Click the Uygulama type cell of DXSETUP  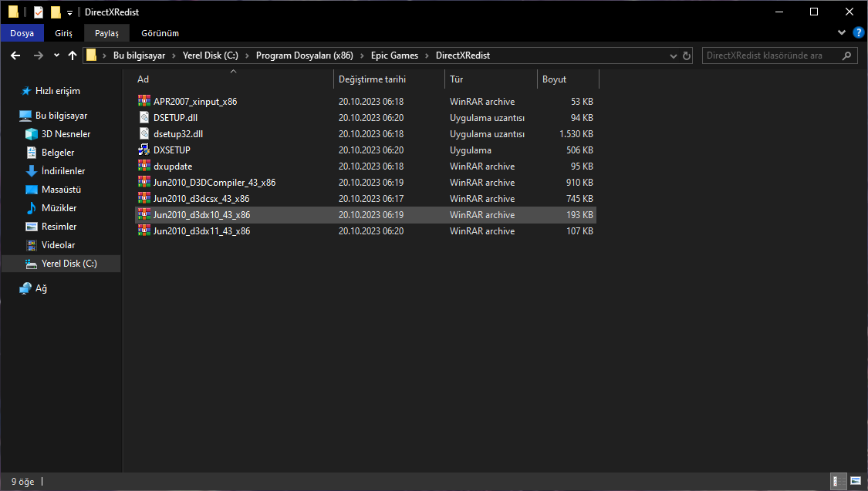470,150
